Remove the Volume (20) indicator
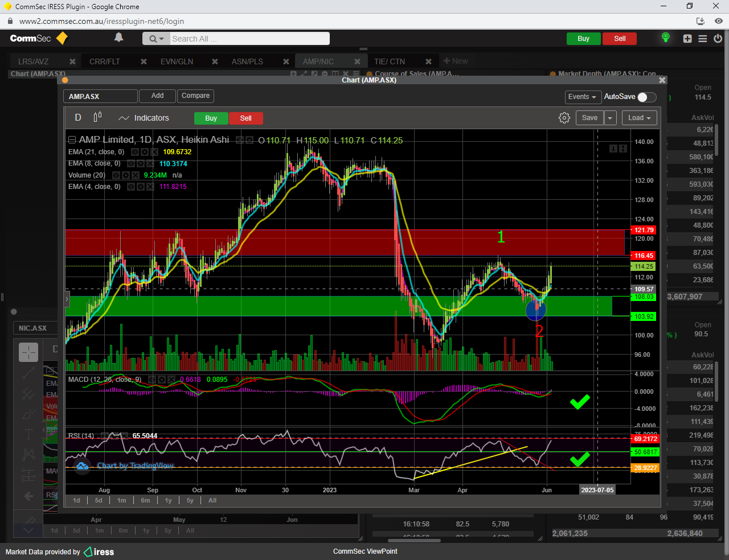The width and height of the screenshot is (729, 560). [135, 175]
